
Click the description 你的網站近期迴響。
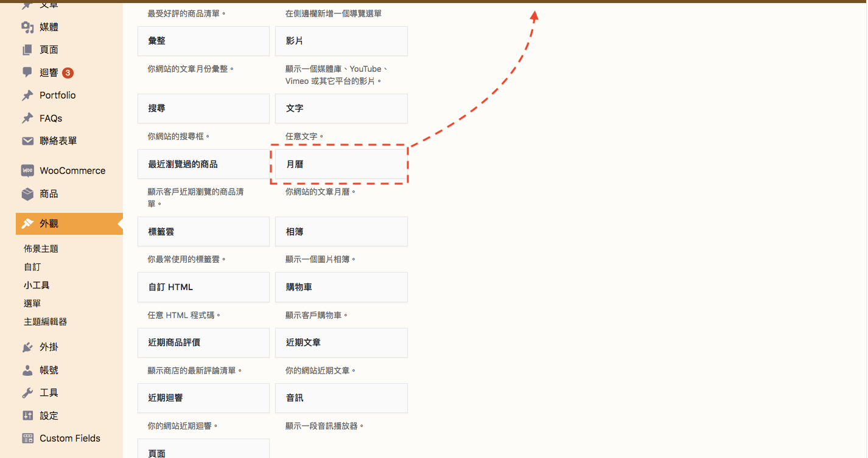pyautogui.click(x=183, y=426)
